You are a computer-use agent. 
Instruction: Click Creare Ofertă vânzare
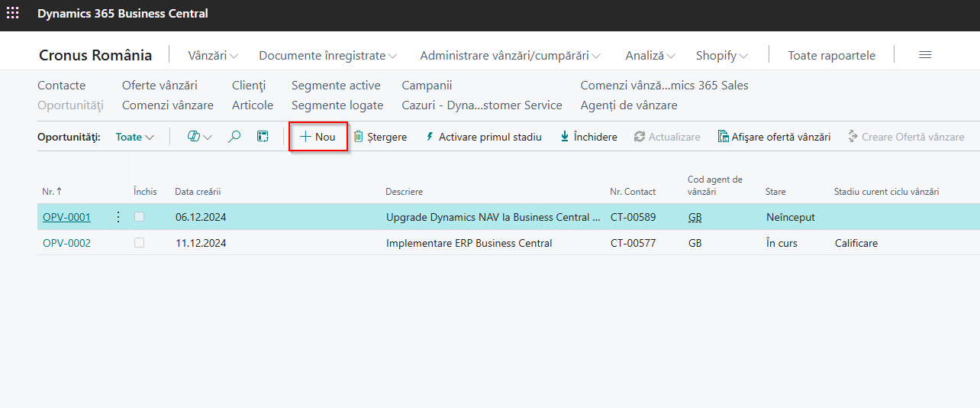point(906,137)
